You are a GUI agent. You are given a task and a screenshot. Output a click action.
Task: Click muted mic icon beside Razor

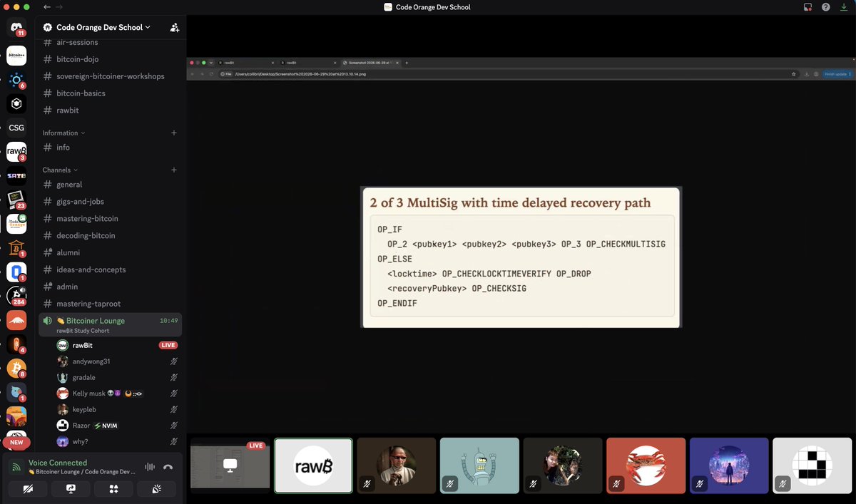(x=174, y=426)
